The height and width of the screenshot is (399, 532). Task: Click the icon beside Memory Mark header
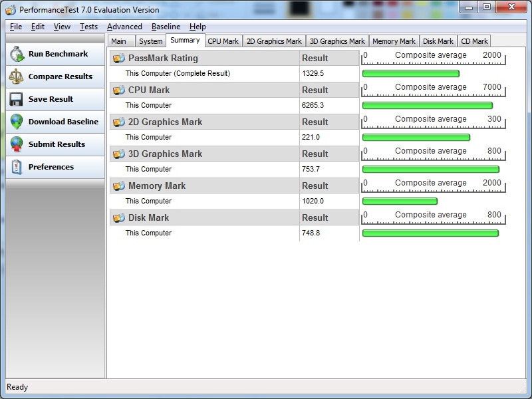[x=119, y=186]
